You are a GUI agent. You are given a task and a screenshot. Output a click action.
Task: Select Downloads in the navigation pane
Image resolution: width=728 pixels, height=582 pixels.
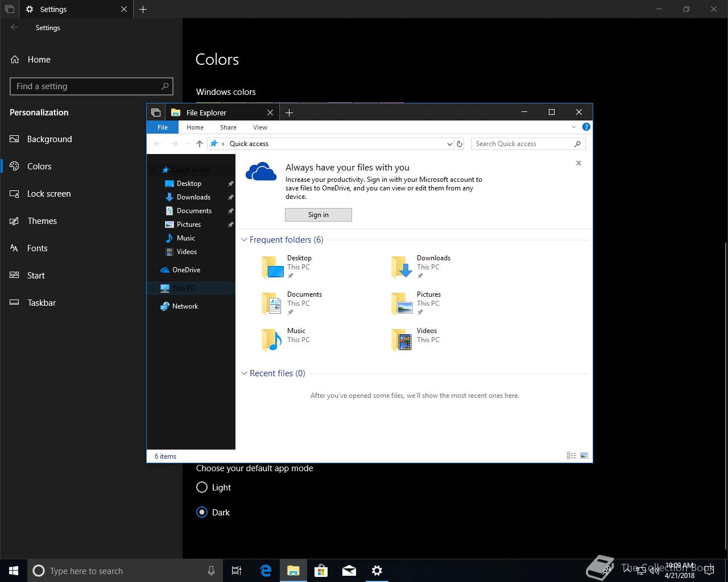click(x=191, y=197)
